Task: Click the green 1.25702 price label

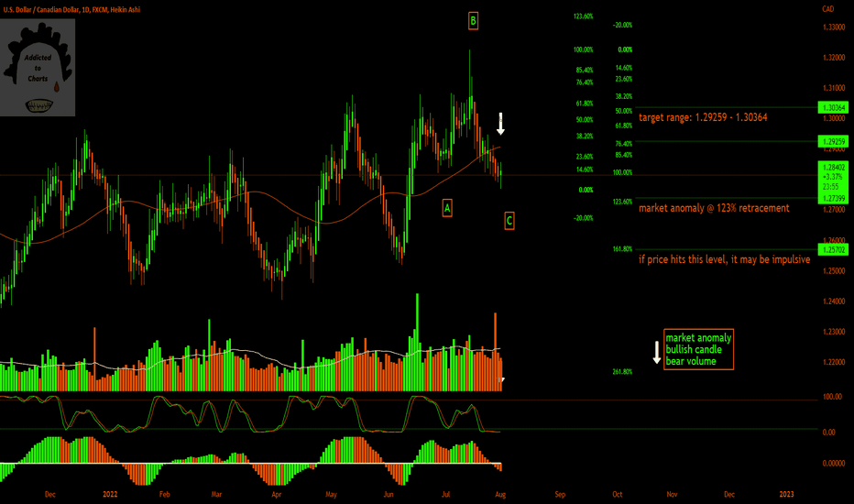Action: tap(833, 249)
